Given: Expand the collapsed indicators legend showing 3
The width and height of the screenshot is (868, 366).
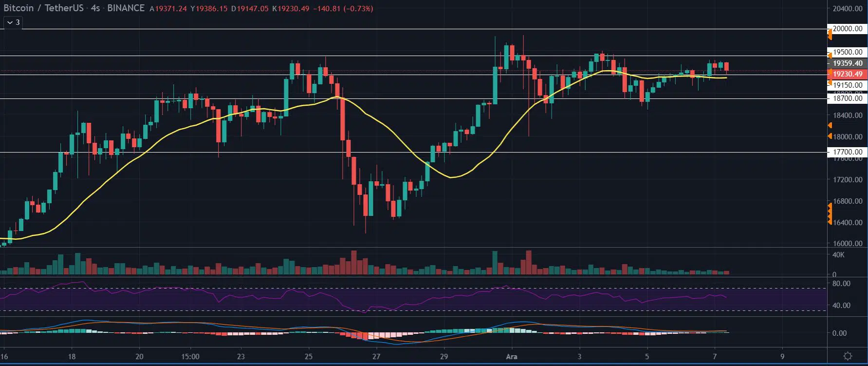Looking at the screenshot, I should tap(13, 22).
